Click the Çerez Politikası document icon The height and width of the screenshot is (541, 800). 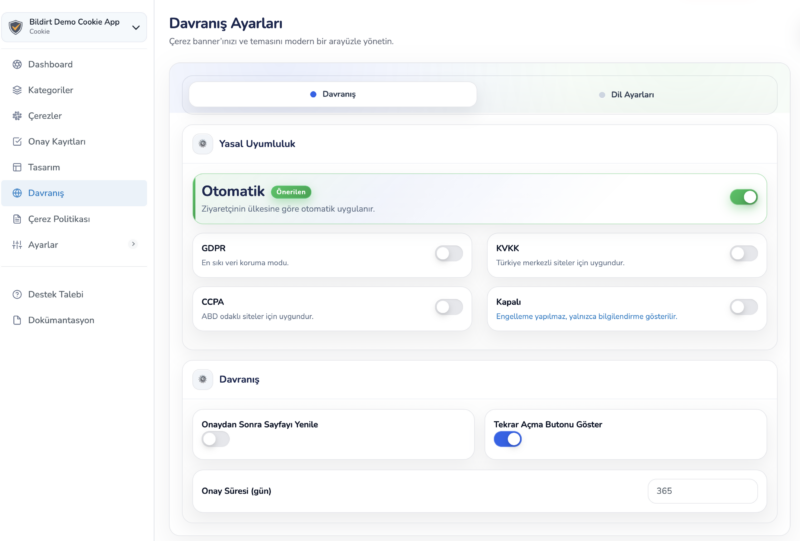[17, 219]
